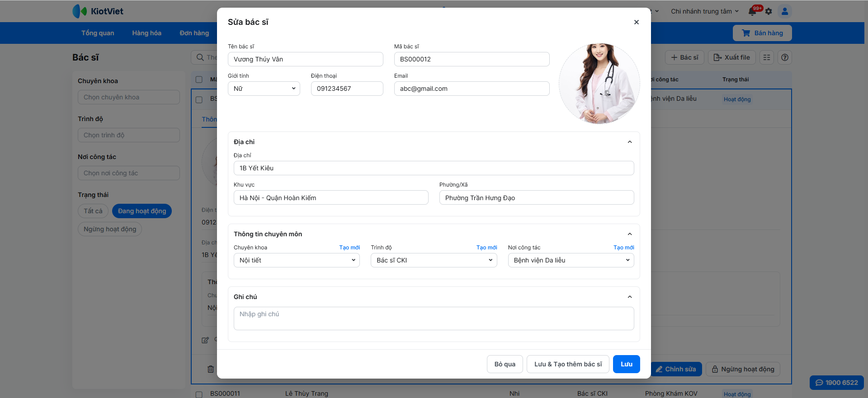Open the Tổng quan menu
The image size is (868, 398).
pyautogui.click(x=98, y=33)
